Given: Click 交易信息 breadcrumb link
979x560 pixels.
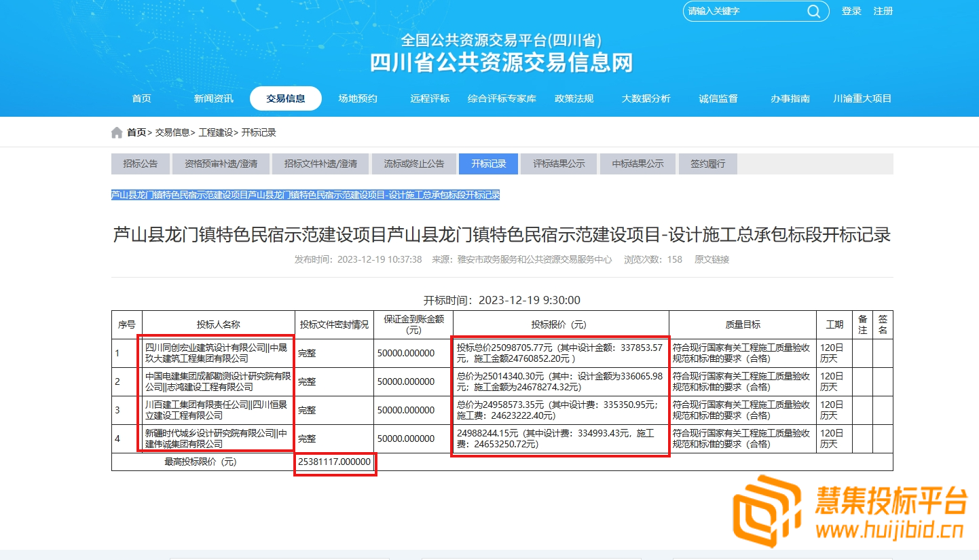Looking at the screenshot, I should coord(172,132).
